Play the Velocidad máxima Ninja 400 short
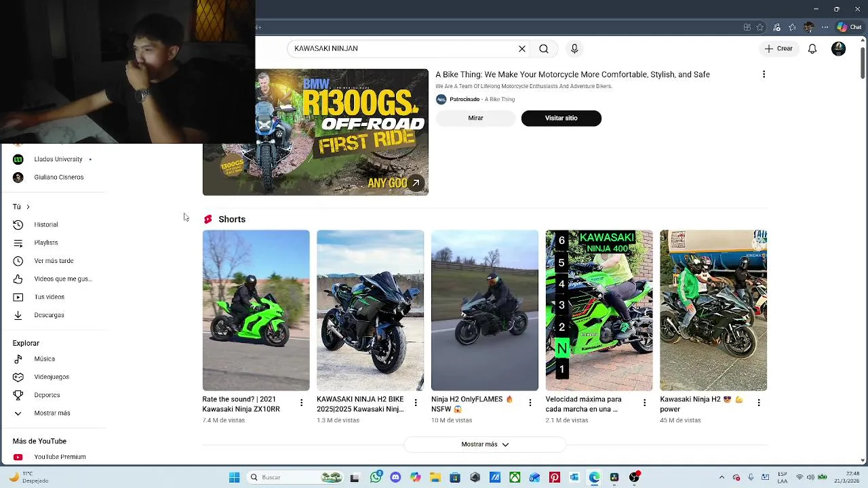The height and width of the screenshot is (488, 868). (x=599, y=310)
